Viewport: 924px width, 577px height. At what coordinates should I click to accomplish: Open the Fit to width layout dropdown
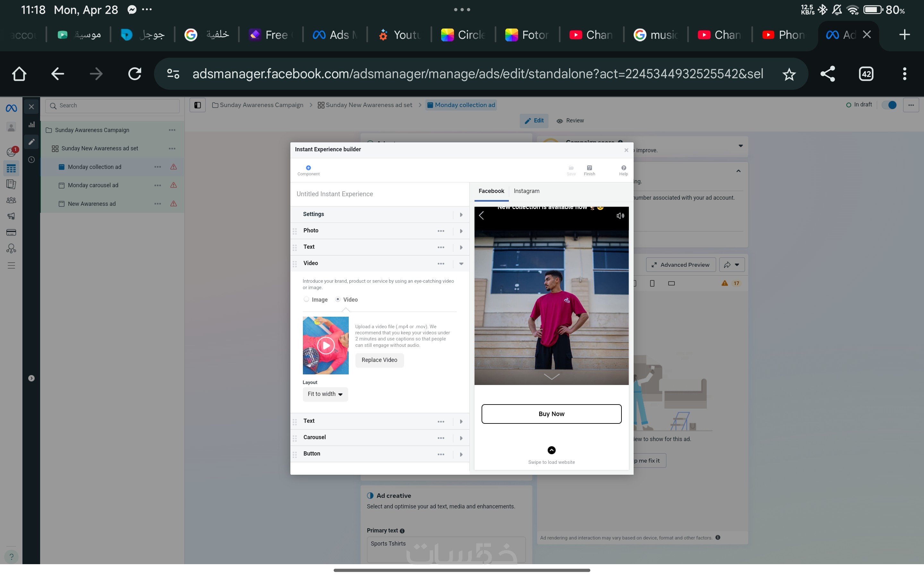325,394
